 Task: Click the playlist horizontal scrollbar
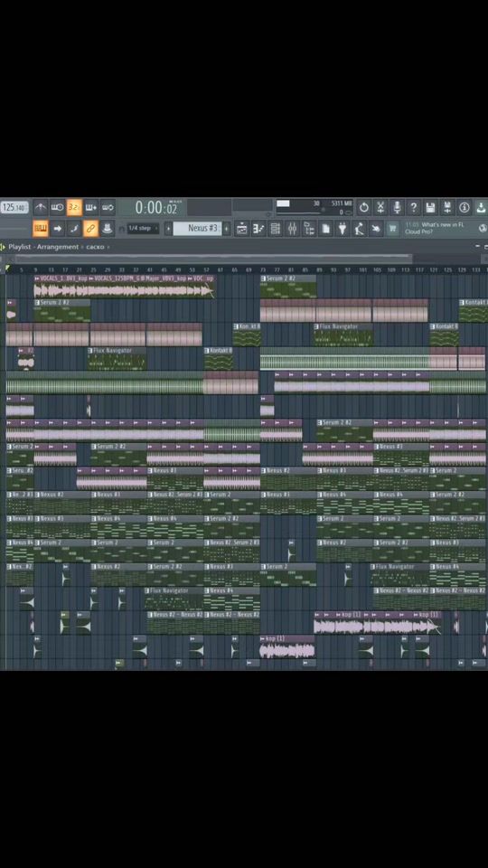(x=213, y=258)
